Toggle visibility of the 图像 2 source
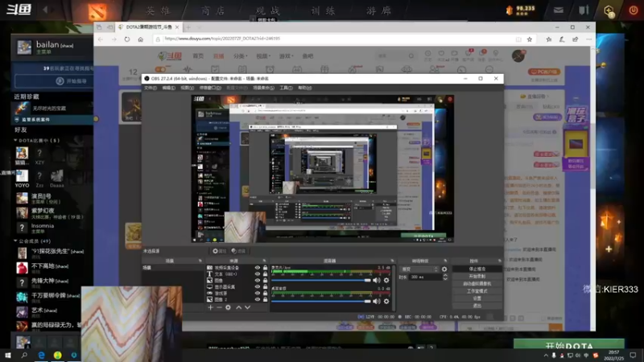 click(x=258, y=299)
